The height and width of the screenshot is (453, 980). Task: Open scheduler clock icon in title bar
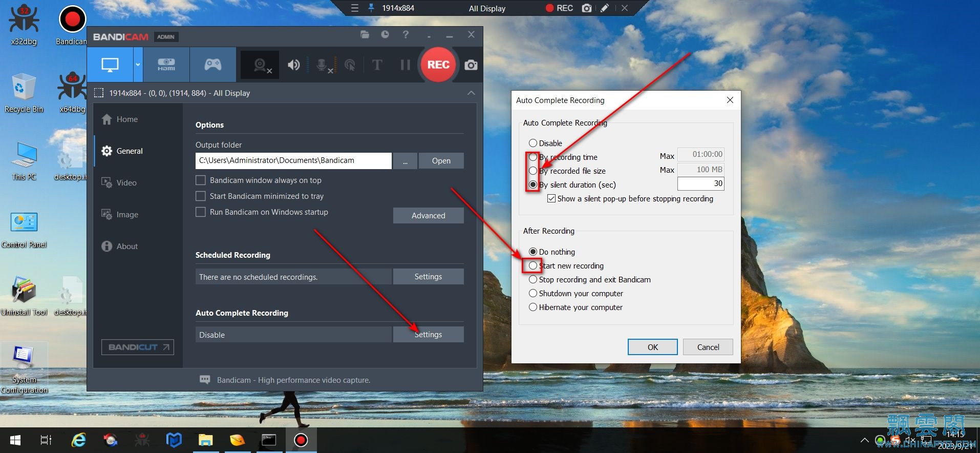click(385, 34)
